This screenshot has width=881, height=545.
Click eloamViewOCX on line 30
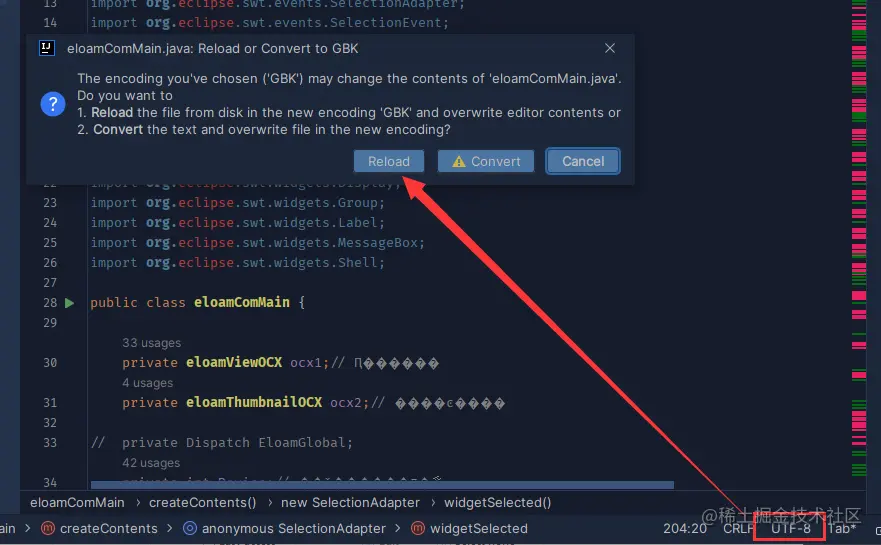(234, 362)
